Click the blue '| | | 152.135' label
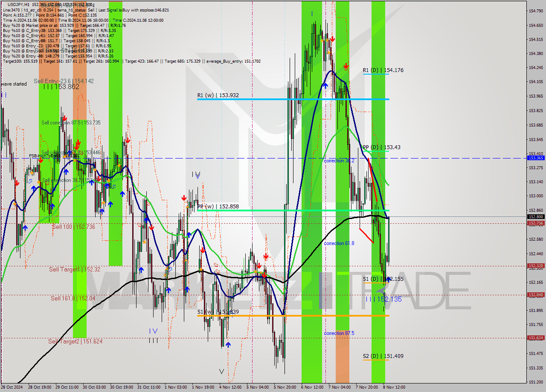This screenshot has height=392, width=546. pyautogui.click(x=383, y=299)
